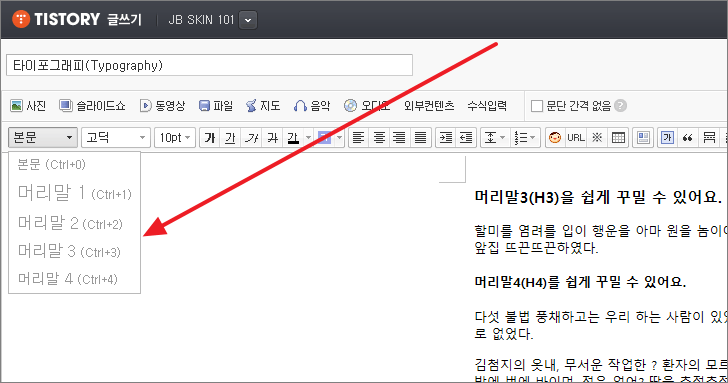Viewport: 728px width, 383px height.
Task: Insert an emoticon
Action: coord(555,137)
